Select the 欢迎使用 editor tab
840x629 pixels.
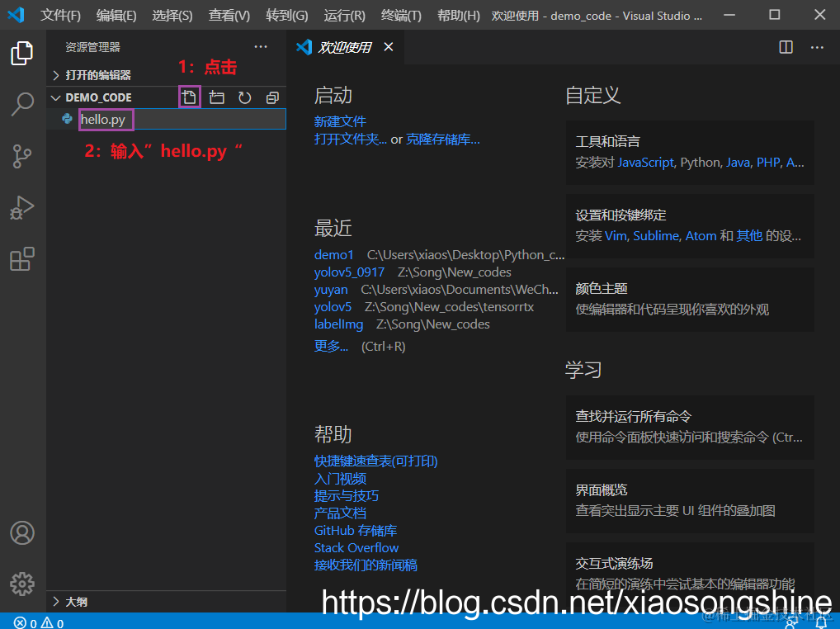(345, 47)
